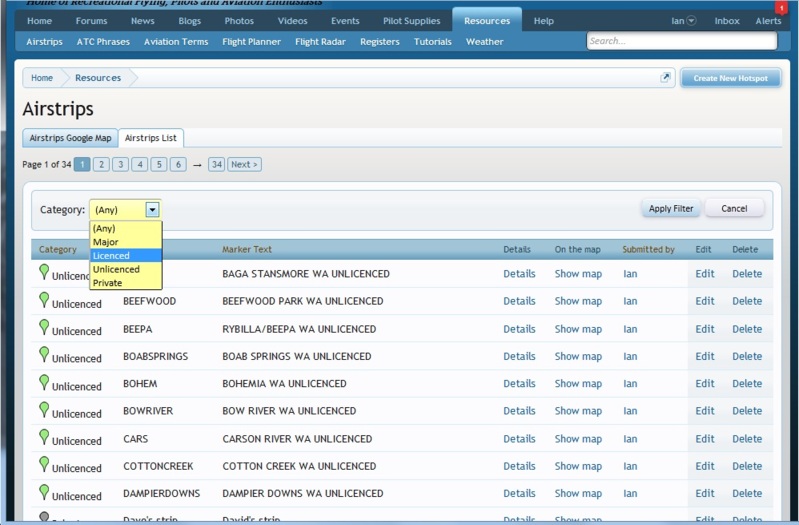The width and height of the screenshot is (799, 525).
Task: Expand the Ian user account menu
Action: (x=683, y=21)
